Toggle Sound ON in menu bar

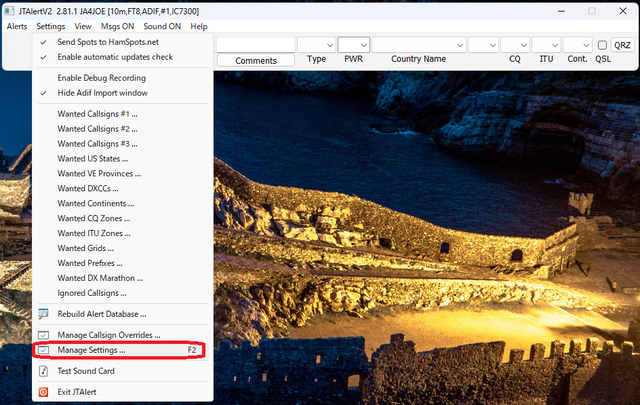[x=162, y=27]
